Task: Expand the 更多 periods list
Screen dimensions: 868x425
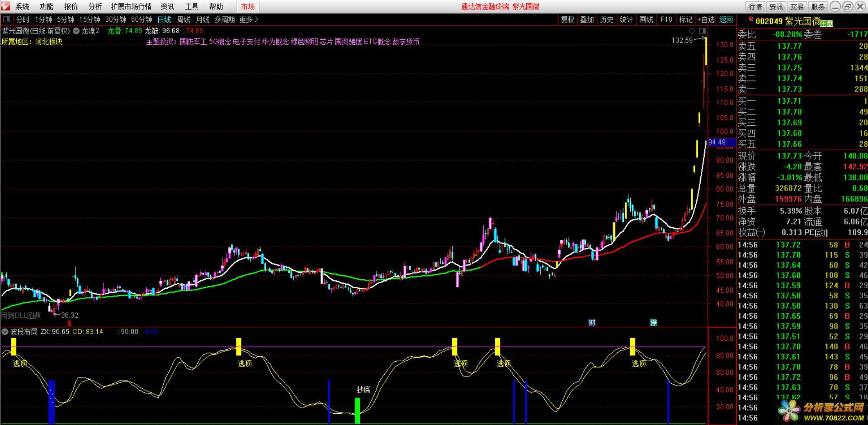Action: tap(249, 19)
